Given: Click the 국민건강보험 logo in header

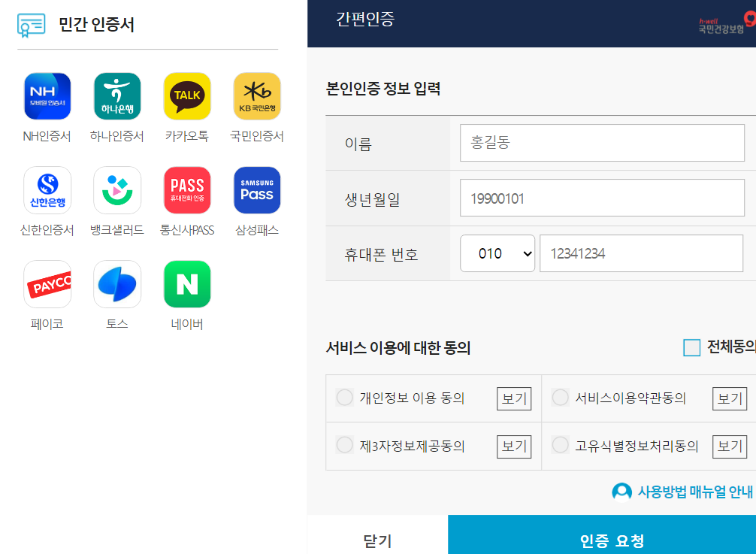Looking at the screenshot, I should click(727, 23).
